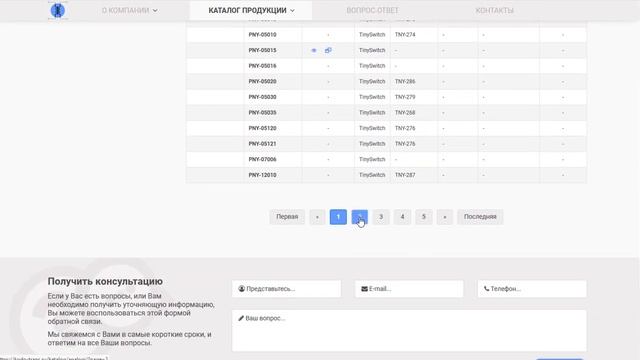Select product PNY-05010
640x360 pixels.
pyautogui.click(x=262, y=35)
